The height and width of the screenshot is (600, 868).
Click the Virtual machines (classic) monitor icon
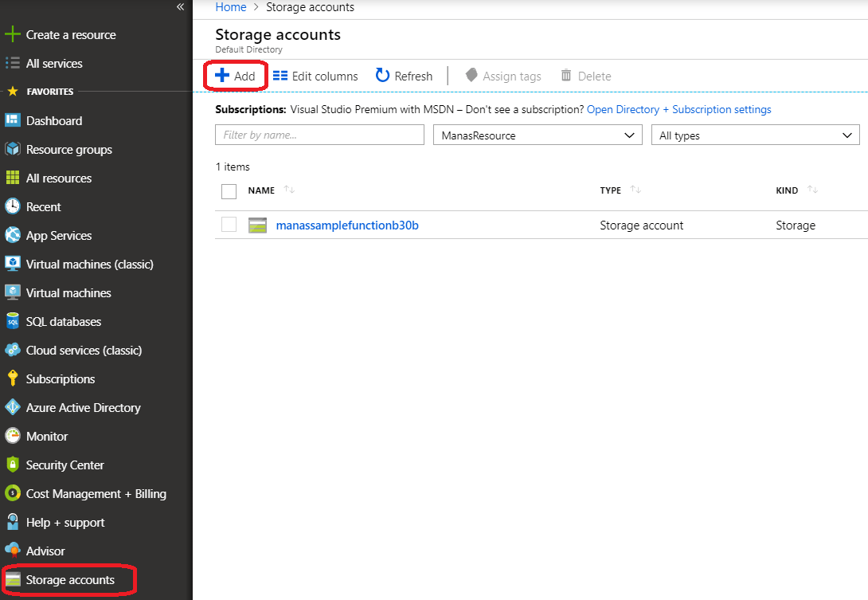coord(12,264)
